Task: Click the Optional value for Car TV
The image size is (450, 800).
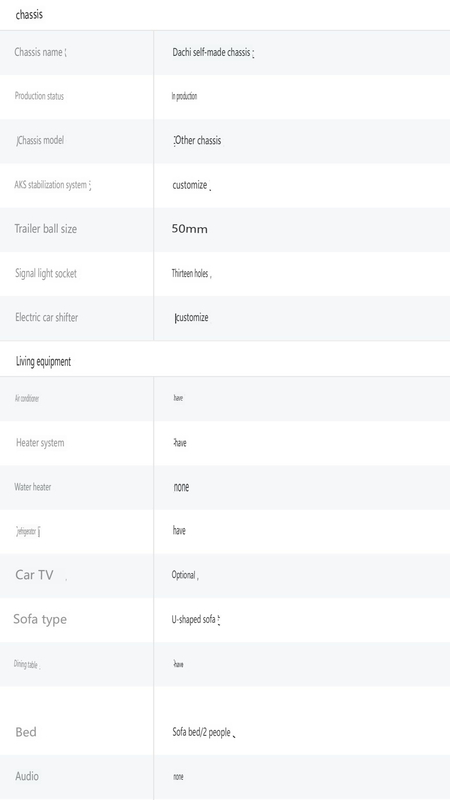Action: pos(183,575)
